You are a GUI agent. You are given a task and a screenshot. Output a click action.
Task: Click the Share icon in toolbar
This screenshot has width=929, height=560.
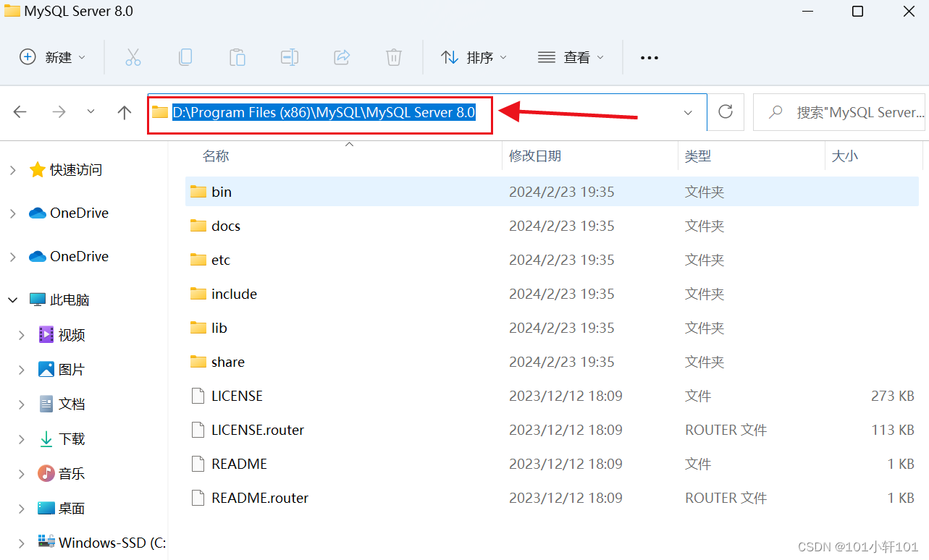pyautogui.click(x=342, y=57)
